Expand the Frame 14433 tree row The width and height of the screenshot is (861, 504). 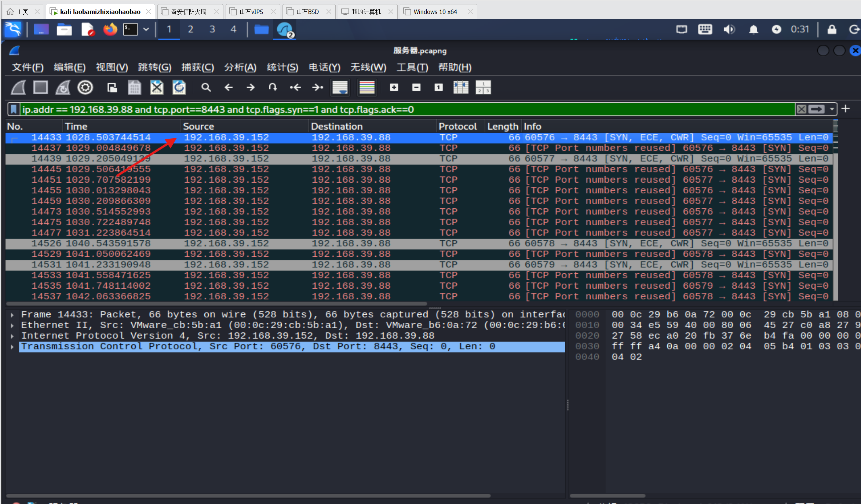pos(12,315)
